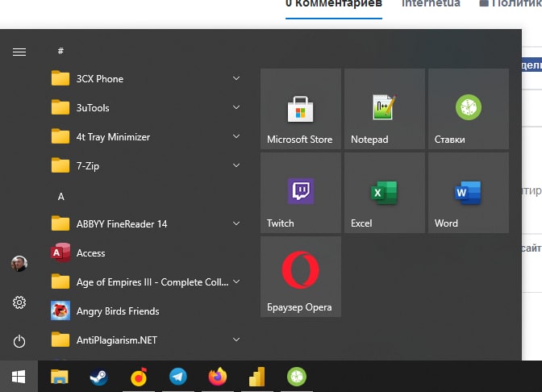Screen dimensions: 542x392
Task: Open File Explorer from taskbar
Action: (x=60, y=377)
